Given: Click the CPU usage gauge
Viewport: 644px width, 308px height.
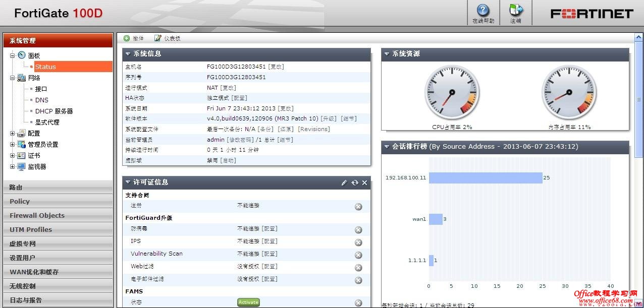Looking at the screenshot, I should click(452, 93).
